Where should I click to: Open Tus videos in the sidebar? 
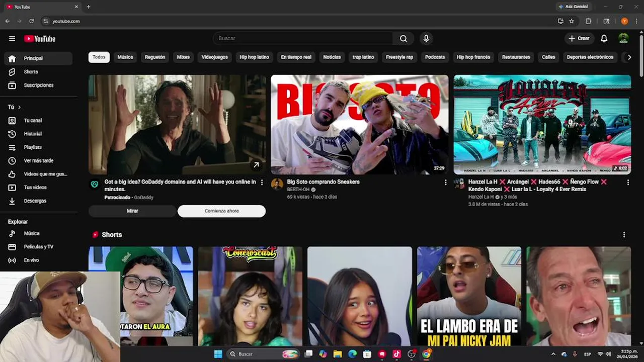coord(38,188)
